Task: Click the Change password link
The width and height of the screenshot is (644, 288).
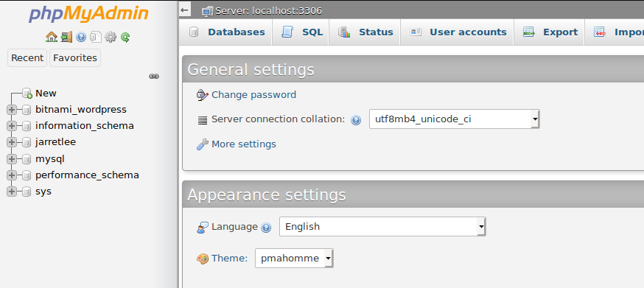Action: 253,95
